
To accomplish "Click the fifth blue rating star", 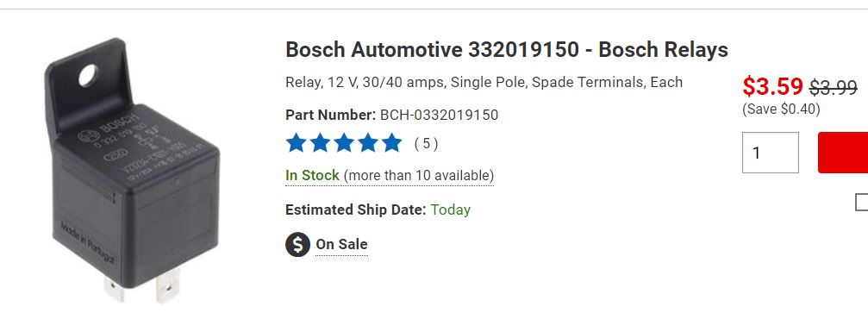I will coord(391,143).
